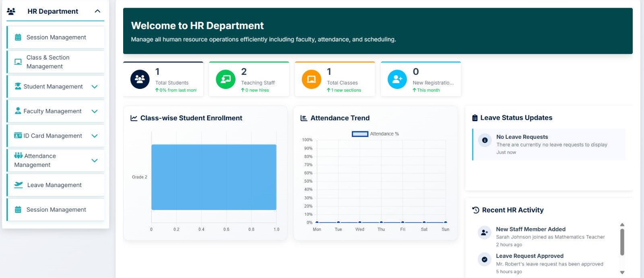This screenshot has height=278, width=644.
Task: Click the 'Welcome to HR Department' heading
Action: (x=197, y=26)
